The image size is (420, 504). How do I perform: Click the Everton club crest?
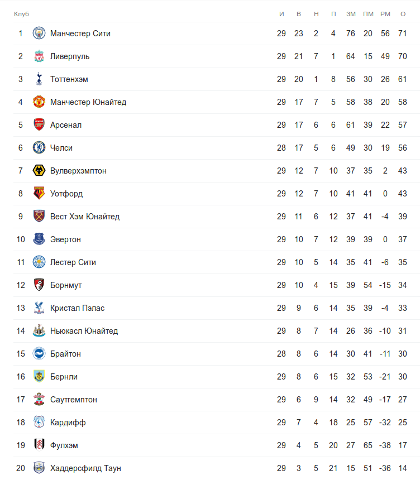pyautogui.click(x=39, y=239)
